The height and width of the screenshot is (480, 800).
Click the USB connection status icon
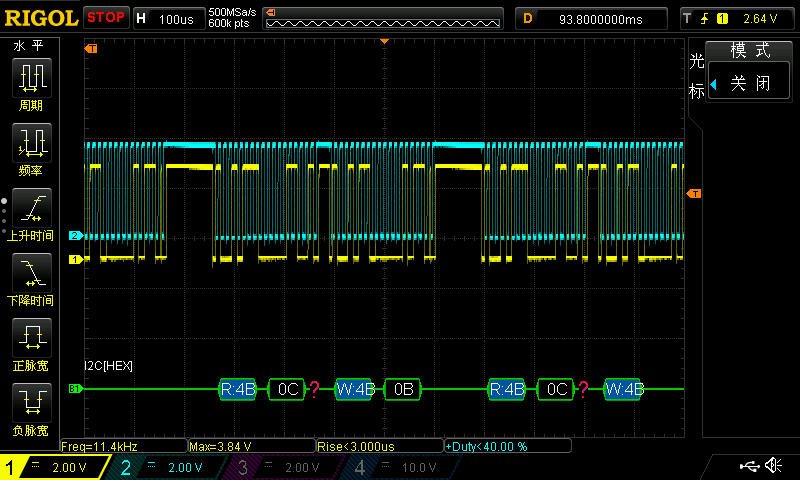tap(749, 466)
